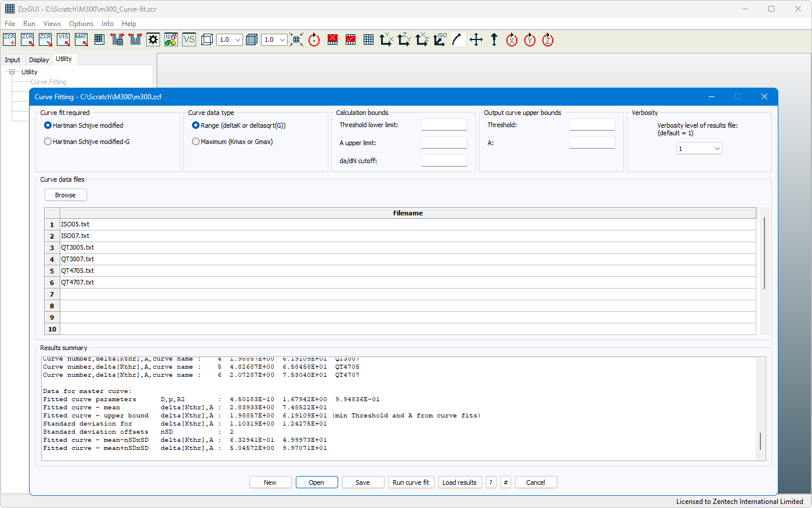Viewport: 812px width, 508px height.
Task: Choose Maximum (Kmax or Gmax) data type
Action: click(232, 142)
